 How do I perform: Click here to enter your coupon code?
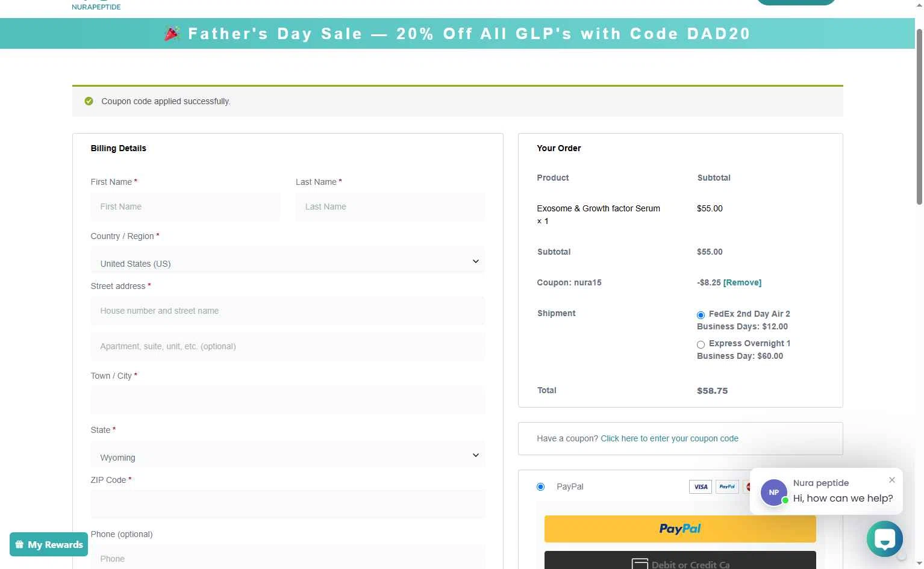669,438
